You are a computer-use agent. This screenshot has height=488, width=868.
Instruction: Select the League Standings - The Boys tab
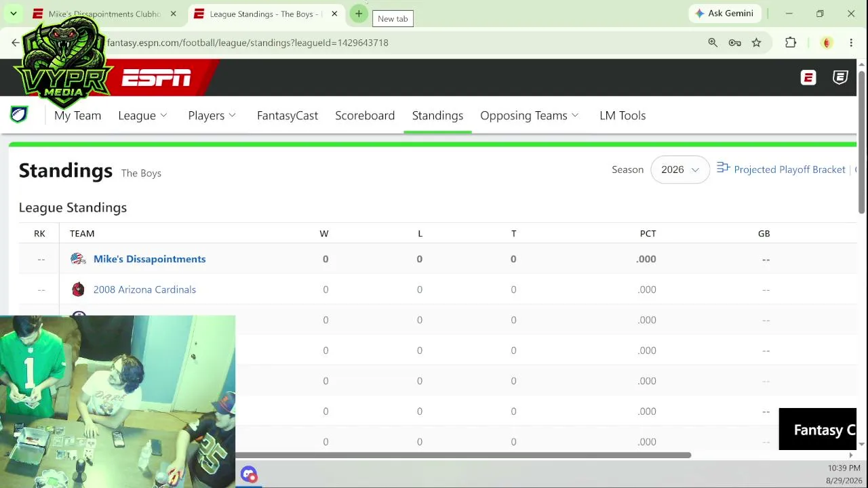264,14
